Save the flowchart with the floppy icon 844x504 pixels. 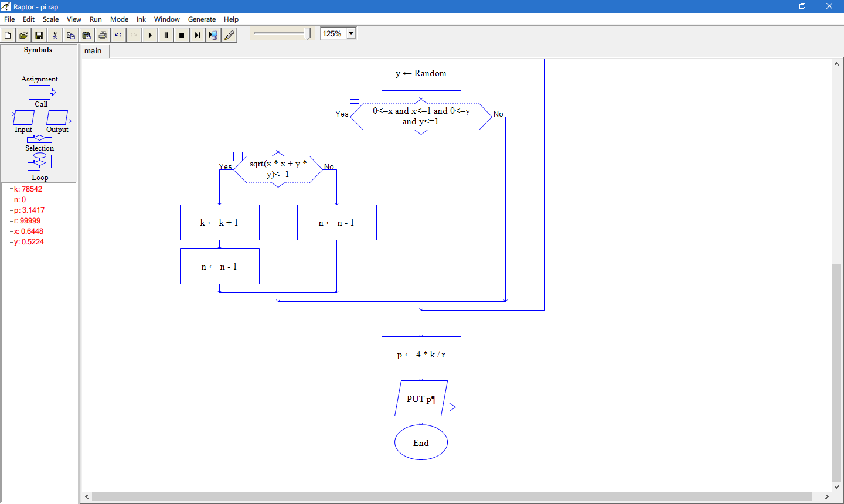39,35
